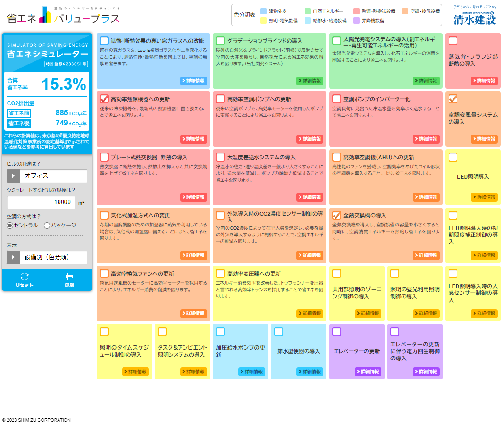The height and width of the screenshot is (422, 504).
Task: Click the building size input field
Action: pos(41,202)
